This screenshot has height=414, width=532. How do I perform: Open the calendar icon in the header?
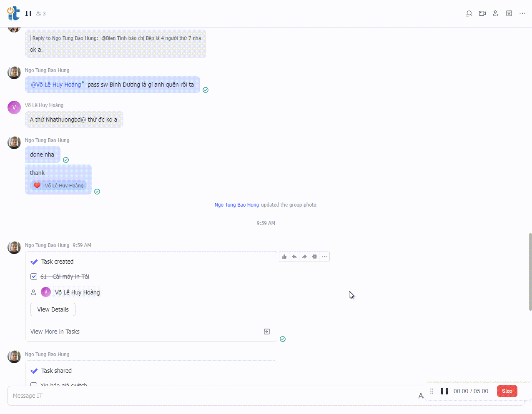pos(509,13)
